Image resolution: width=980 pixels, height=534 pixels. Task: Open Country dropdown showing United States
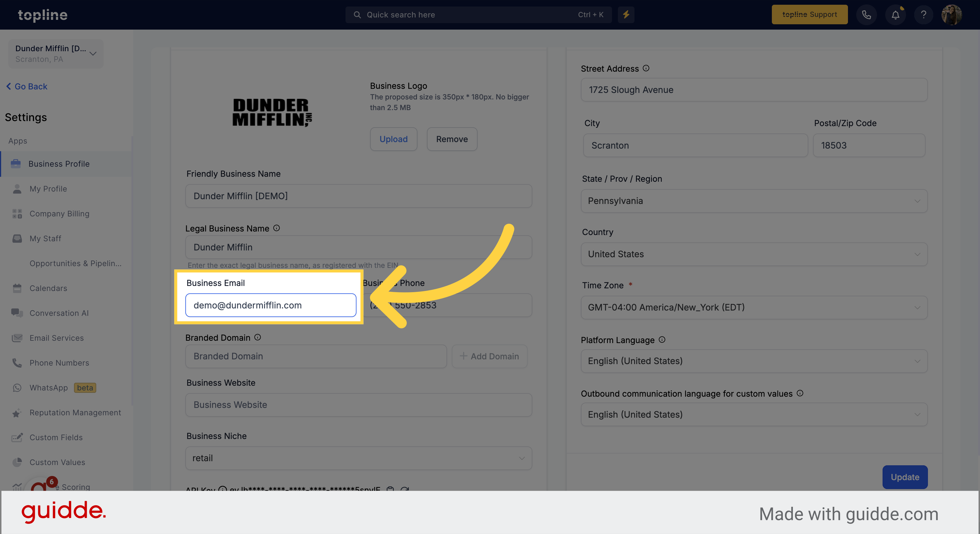pyautogui.click(x=754, y=254)
